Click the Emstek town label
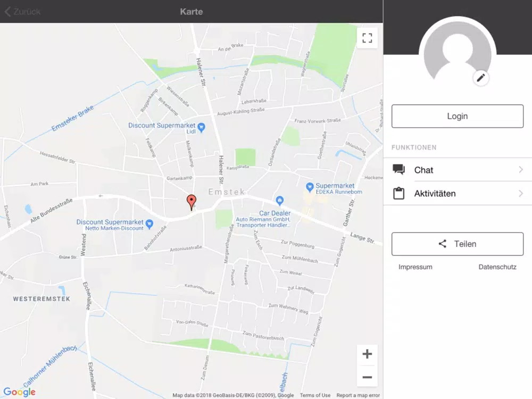This screenshot has height=399, width=532. pos(226,192)
